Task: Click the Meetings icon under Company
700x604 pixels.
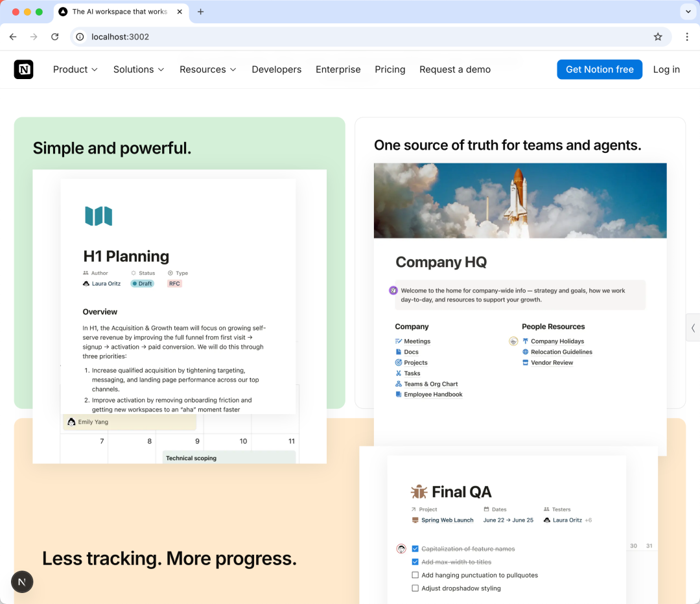Action: (x=398, y=341)
